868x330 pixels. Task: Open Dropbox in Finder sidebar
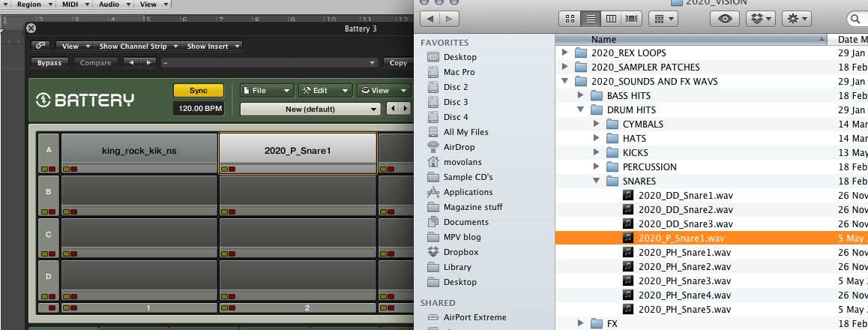click(x=460, y=251)
